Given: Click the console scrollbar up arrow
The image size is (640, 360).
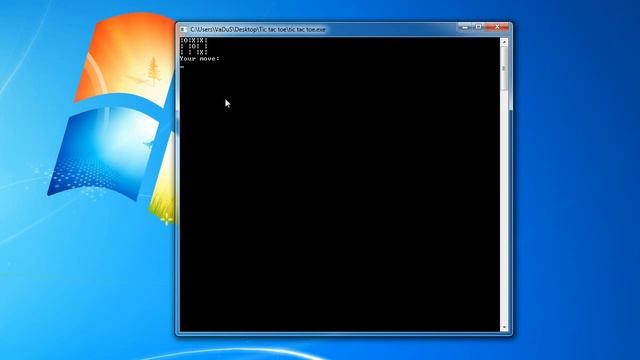Looking at the screenshot, I should (x=504, y=42).
